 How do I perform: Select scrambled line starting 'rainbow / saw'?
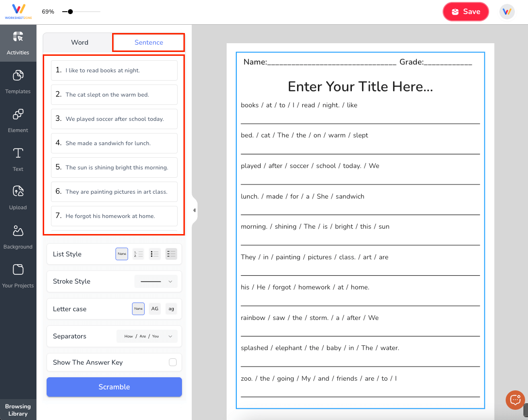click(310, 318)
